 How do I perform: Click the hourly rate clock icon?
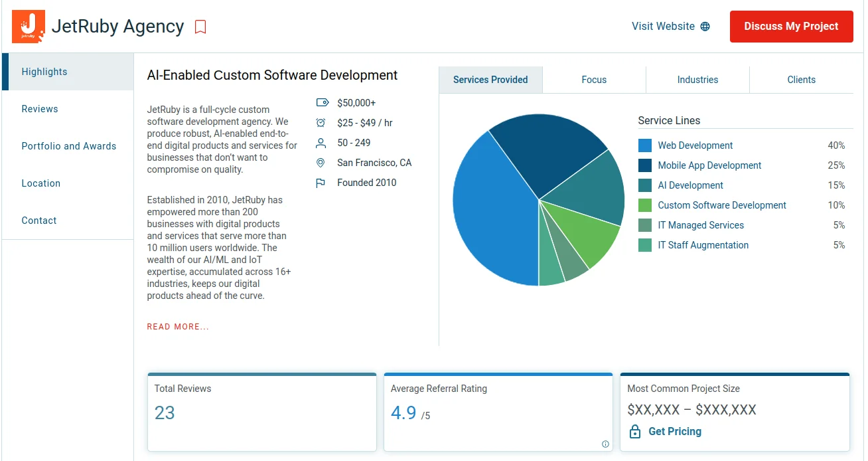[x=321, y=123]
